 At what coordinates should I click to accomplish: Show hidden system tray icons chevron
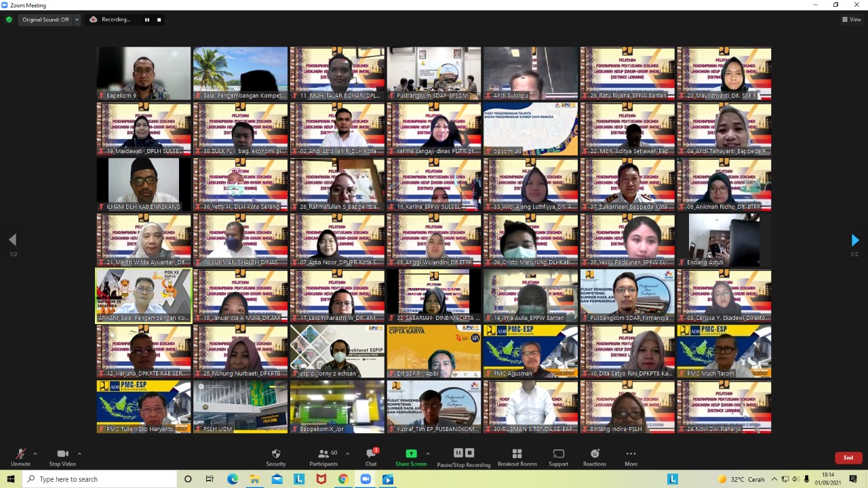tap(773, 479)
